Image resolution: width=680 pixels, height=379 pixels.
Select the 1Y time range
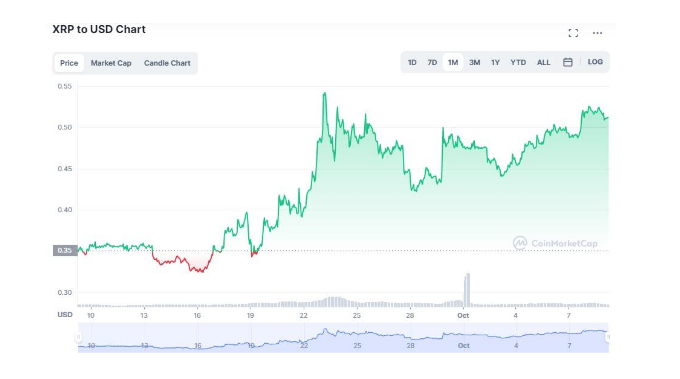click(496, 62)
